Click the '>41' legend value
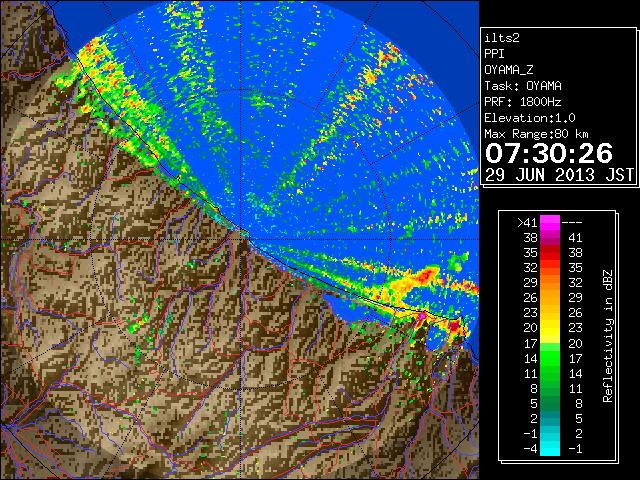This screenshot has width=640, height=480. [527, 222]
